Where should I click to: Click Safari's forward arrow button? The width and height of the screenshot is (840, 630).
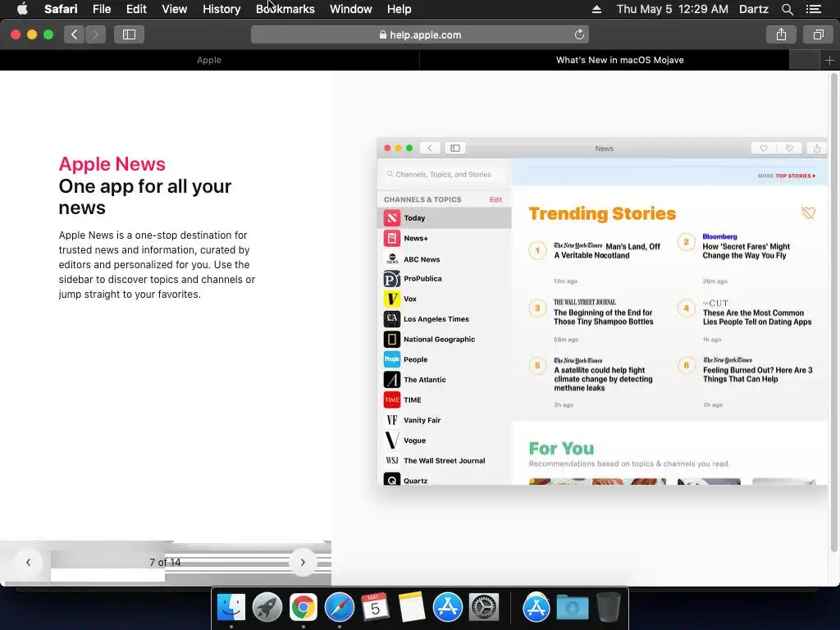[x=95, y=34]
